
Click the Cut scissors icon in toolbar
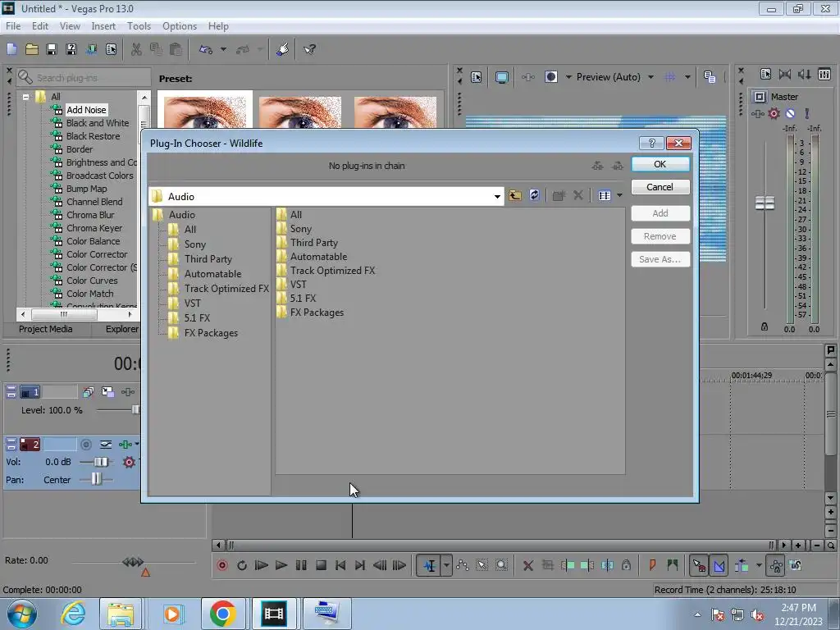coord(136,50)
